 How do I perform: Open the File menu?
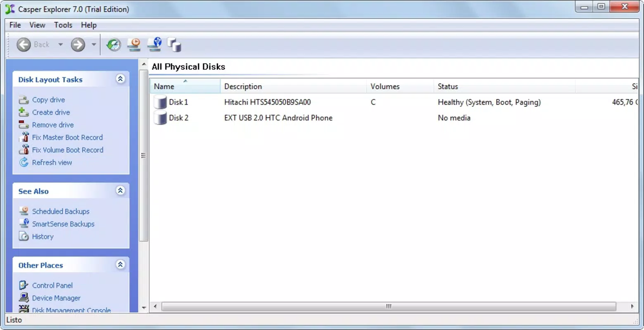[15, 25]
